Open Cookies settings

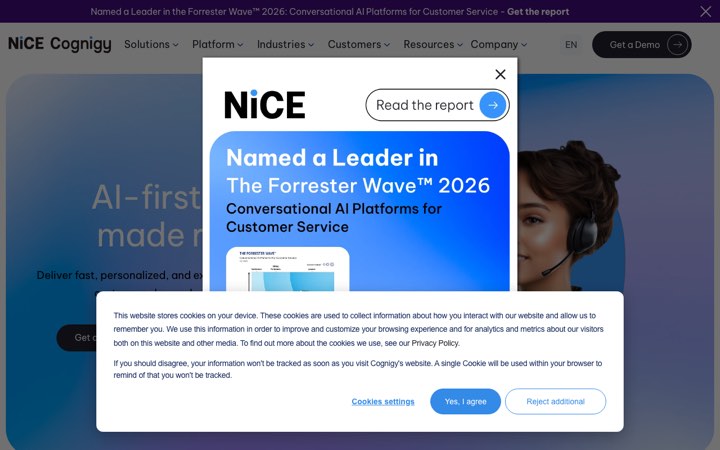click(x=383, y=401)
